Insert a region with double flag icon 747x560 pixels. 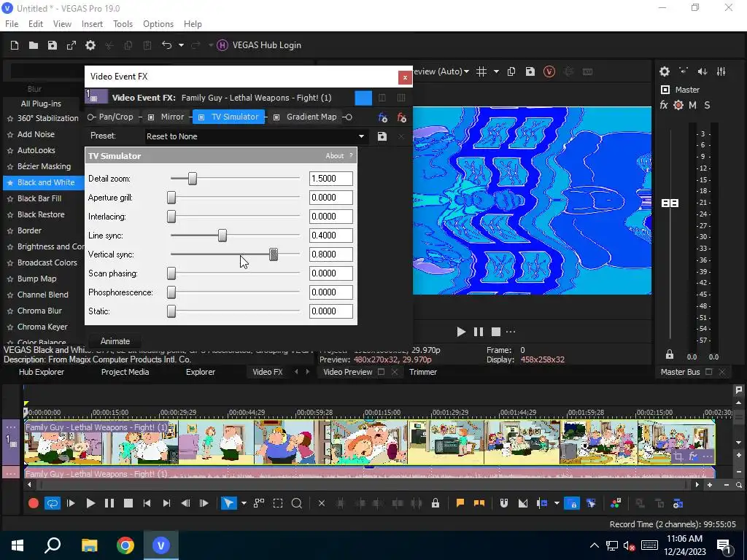pyautogui.click(x=479, y=503)
